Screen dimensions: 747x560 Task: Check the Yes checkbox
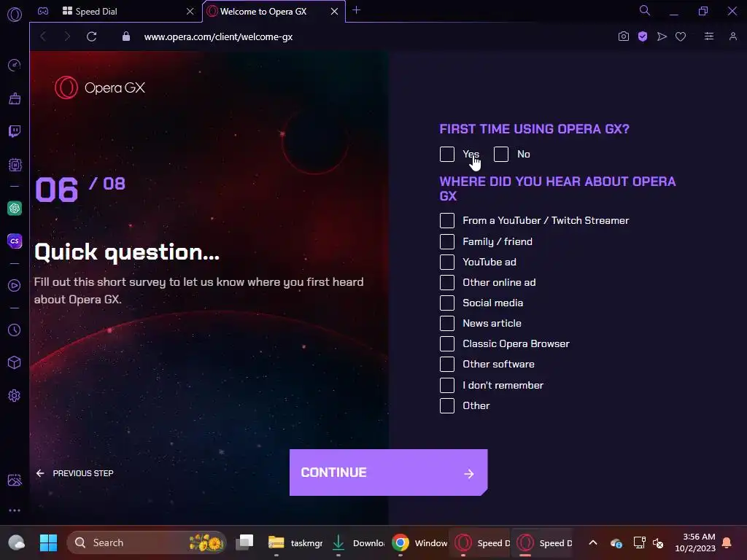[447, 155]
